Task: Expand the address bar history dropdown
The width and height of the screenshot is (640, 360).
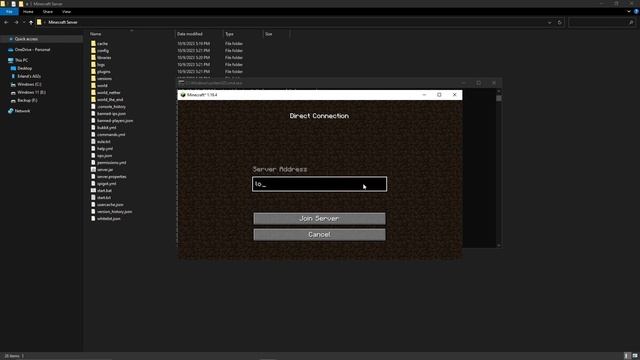Action: (549, 22)
